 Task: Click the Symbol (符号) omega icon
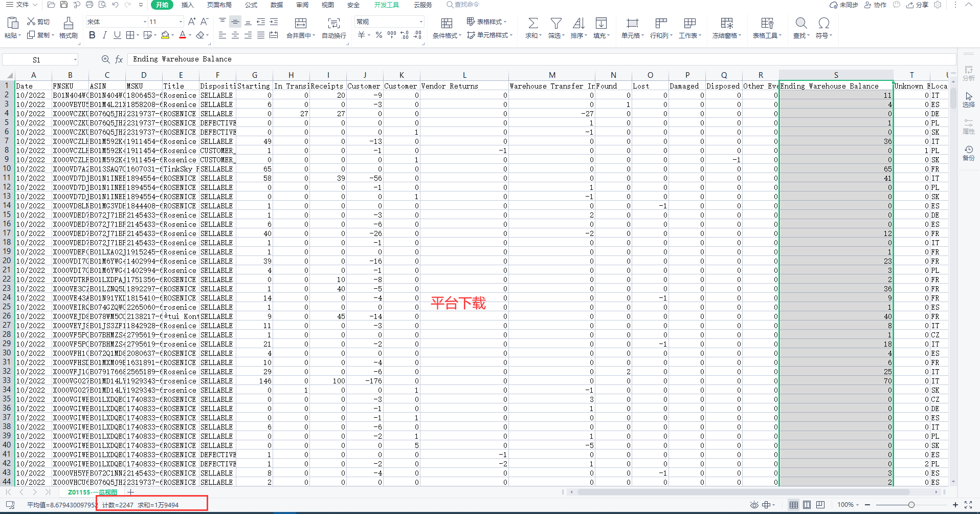(823, 23)
